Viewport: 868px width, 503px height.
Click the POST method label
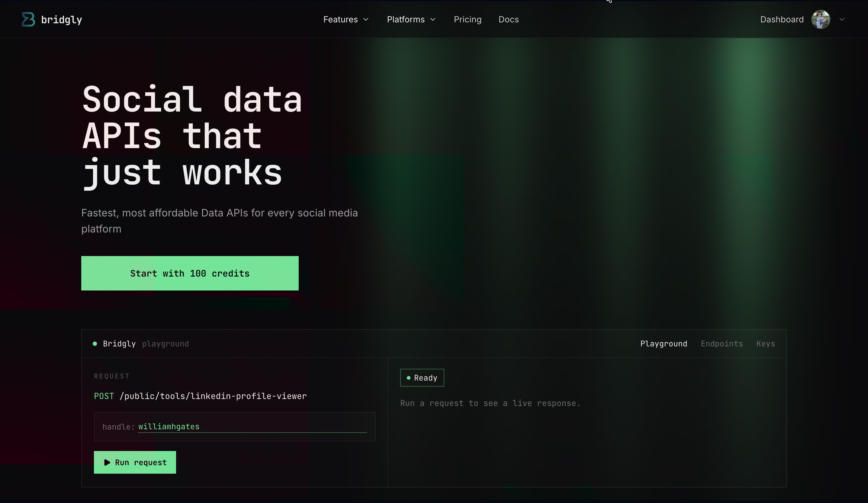point(104,396)
